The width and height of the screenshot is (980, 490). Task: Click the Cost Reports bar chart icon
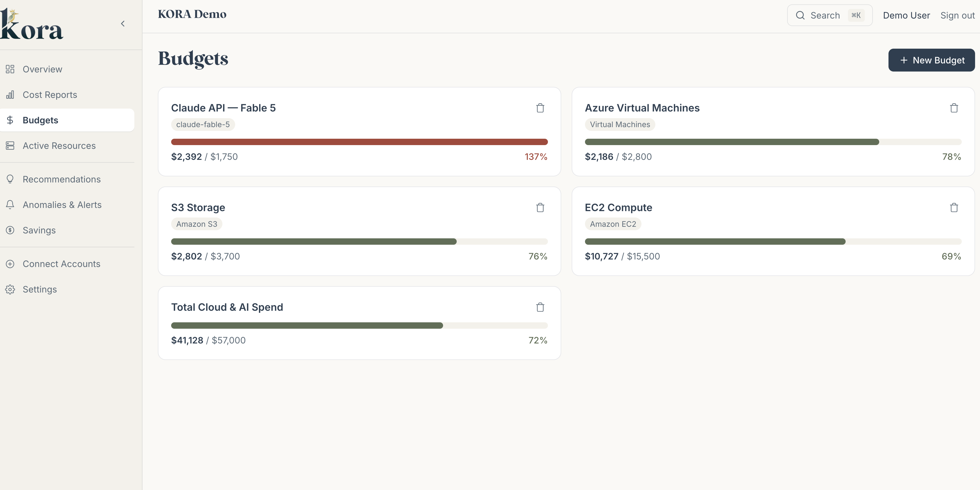tap(10, 95)
